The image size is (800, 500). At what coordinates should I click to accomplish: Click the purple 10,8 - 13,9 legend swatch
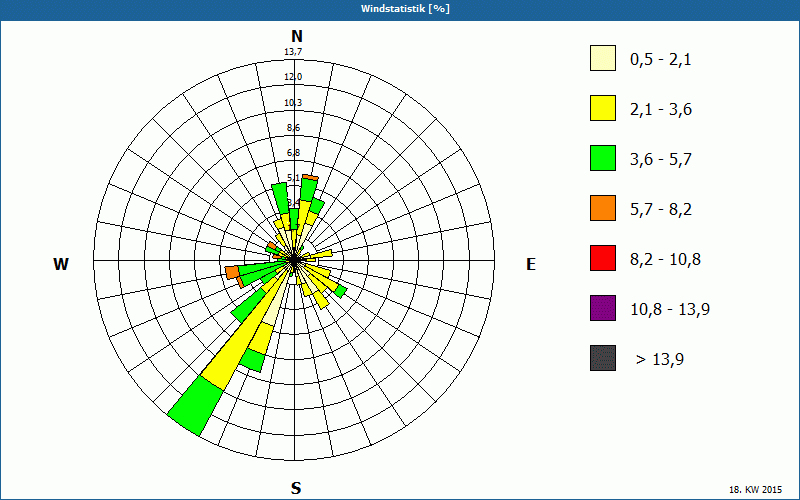(x=603, y=308)
